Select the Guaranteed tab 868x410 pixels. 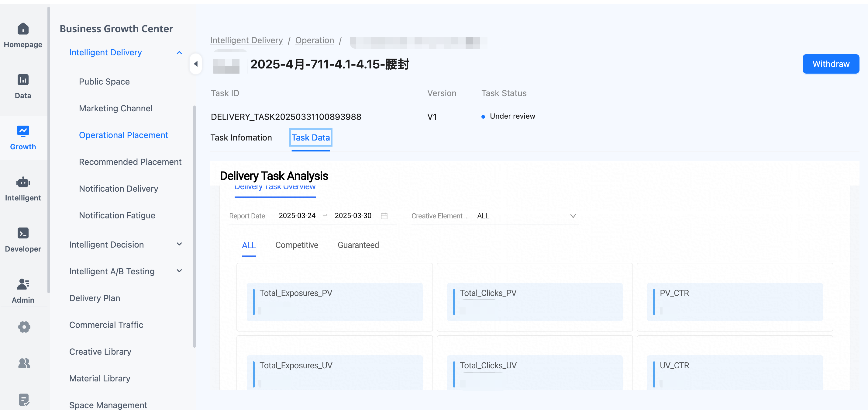[x=358, y=245]
